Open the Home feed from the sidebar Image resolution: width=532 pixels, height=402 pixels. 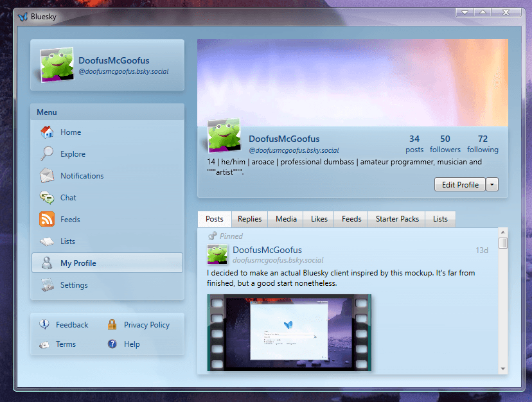pyautogui.click(x=48, y=132)
